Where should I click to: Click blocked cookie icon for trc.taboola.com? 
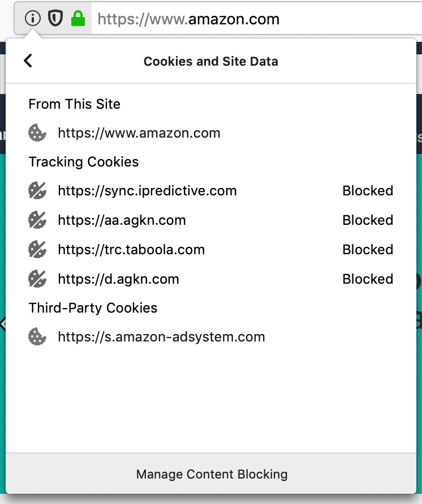click(37, 250)
